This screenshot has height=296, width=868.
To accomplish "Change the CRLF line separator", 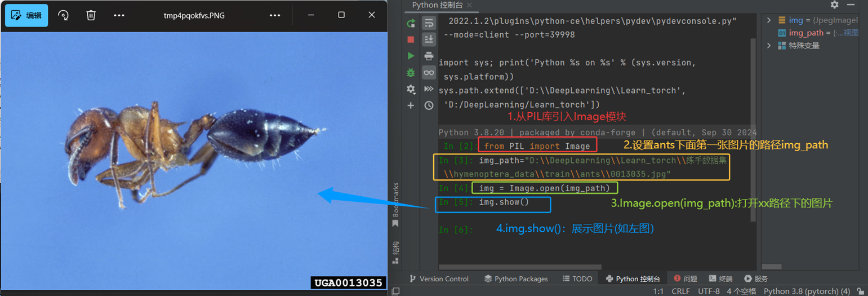I will (x=680, y=291).
